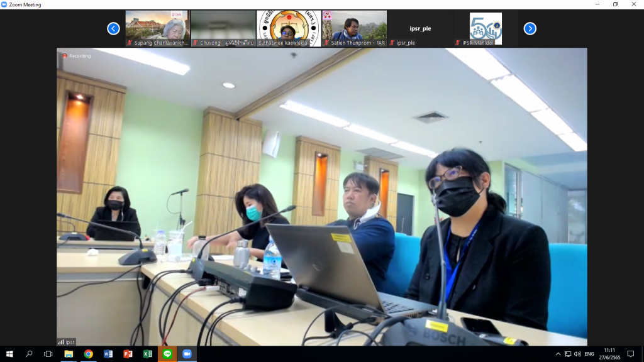This screenshot has height=362, width=644.
Task: Open the volume control in the tray
Action: click(x=577, y=354)
